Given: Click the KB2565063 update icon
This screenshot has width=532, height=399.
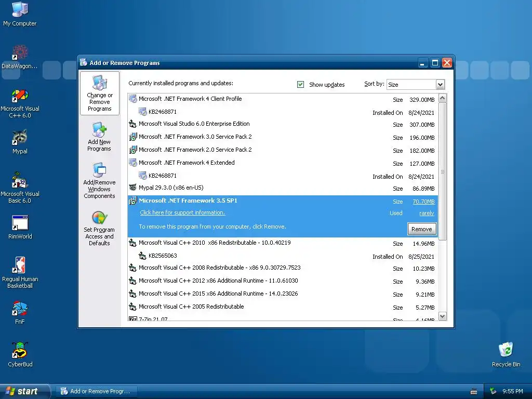Looking at the screenshot, I should point(142,256).
